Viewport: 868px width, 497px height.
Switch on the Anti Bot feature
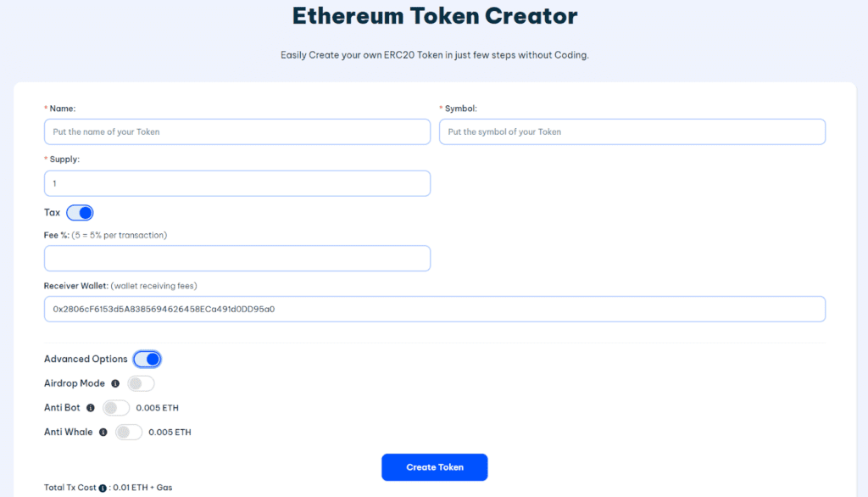point(115,408)
